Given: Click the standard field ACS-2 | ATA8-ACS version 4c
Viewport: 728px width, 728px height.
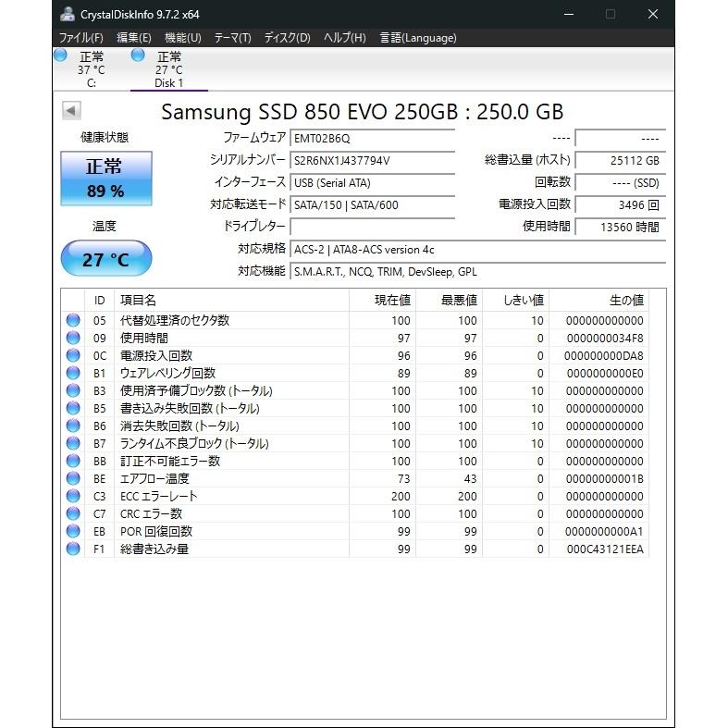Looking at the screenshot, I should (x=477, y=250).
